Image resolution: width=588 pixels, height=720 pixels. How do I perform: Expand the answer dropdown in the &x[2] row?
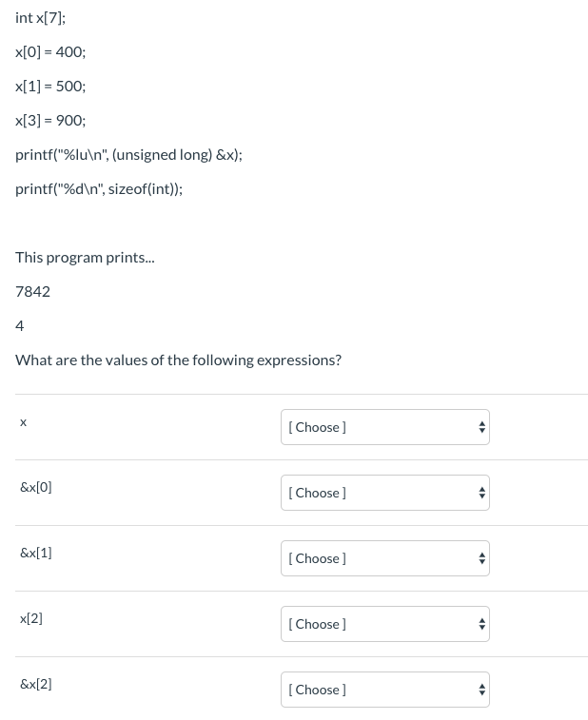tap(384, 690)
